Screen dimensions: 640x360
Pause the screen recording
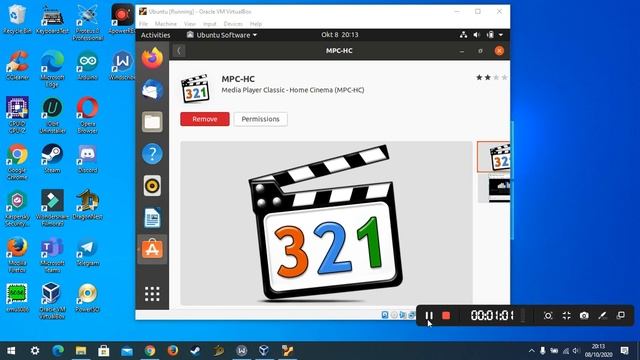[x=429, y=316]
